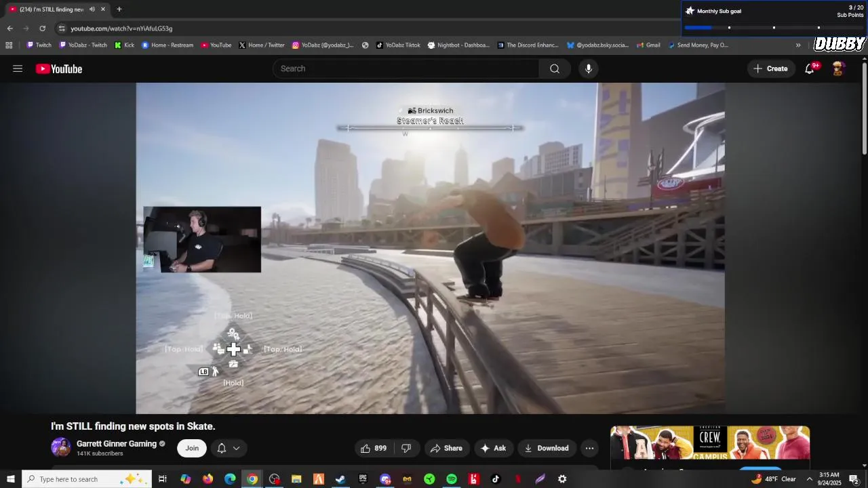868x488 pixels.
Task: Open the YouTube bookmark
Action: 216,45
